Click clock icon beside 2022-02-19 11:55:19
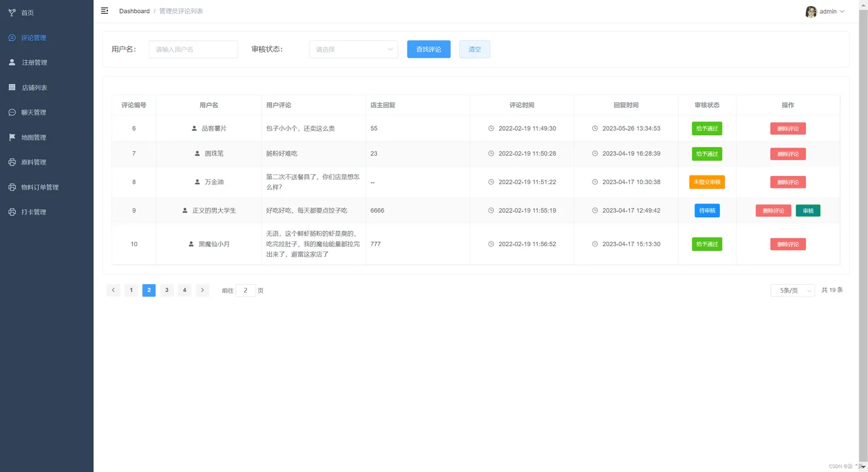This screenshot has width=868, height=472. (491, 210)
